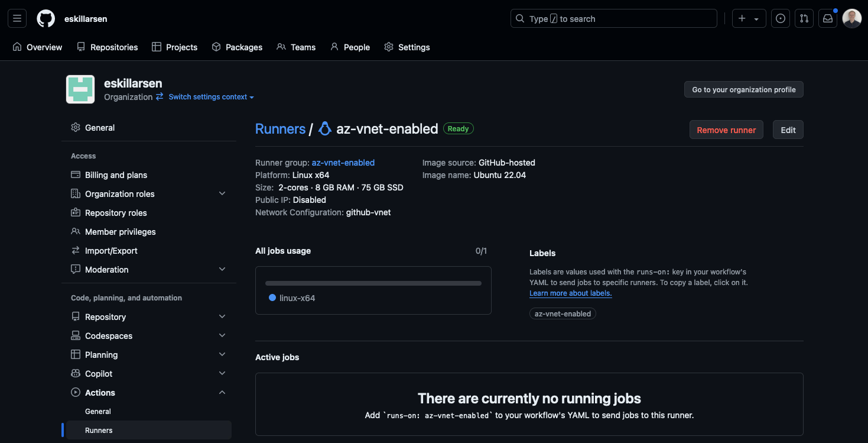Viewport: 868px width, 443px height.
Task: Click the Moderation report icon
Action: coord(76,269)
